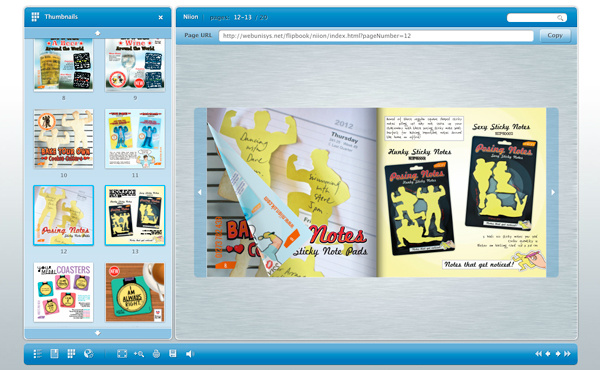Toggle the thumbnails grid icon in bottom toolbar
Screen dimensions: 600x370
pos(71,354)
